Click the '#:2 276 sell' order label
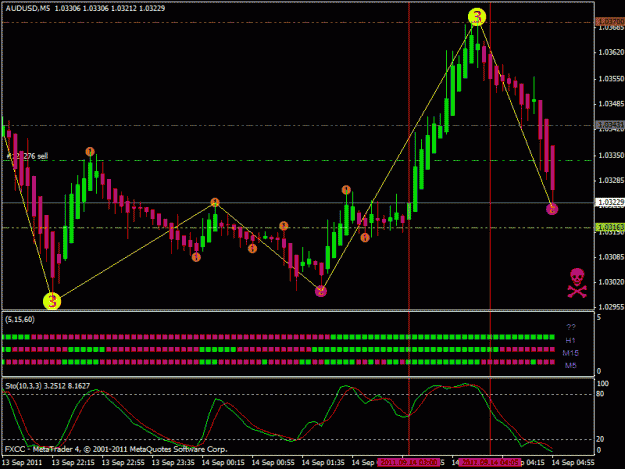Screen dimensions: 625x469 click(27, 156)
